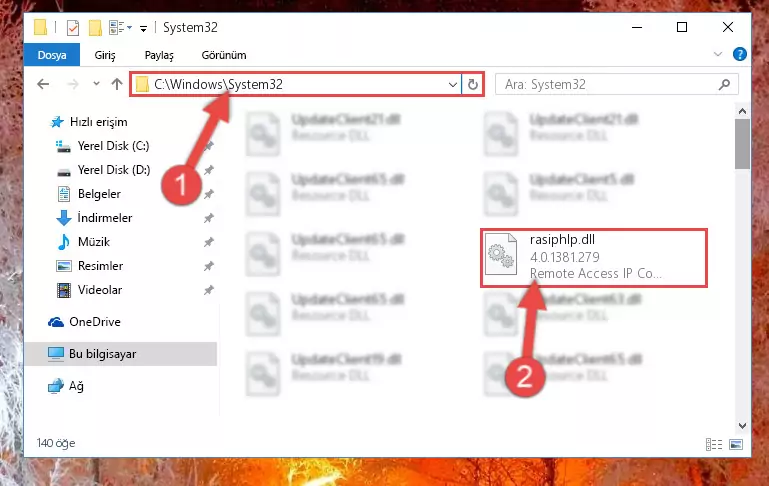
Task: Open the recent locations dropdown arrow
Action: tap(96, 84)
